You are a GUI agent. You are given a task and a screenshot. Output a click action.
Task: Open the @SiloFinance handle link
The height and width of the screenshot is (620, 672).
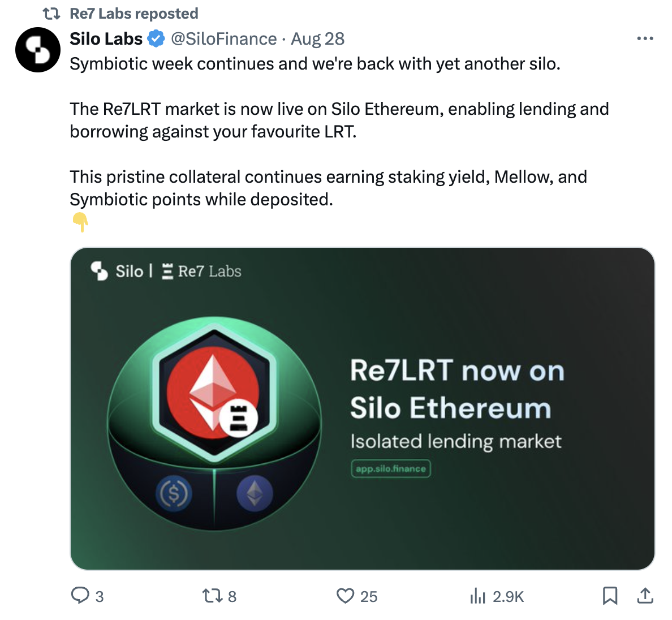tap(224, 38)
